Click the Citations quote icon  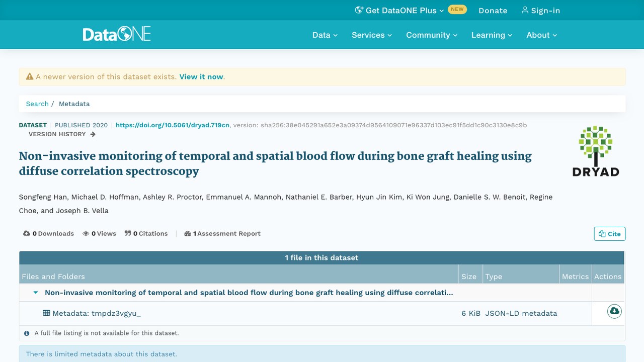[x=128, y=233]
